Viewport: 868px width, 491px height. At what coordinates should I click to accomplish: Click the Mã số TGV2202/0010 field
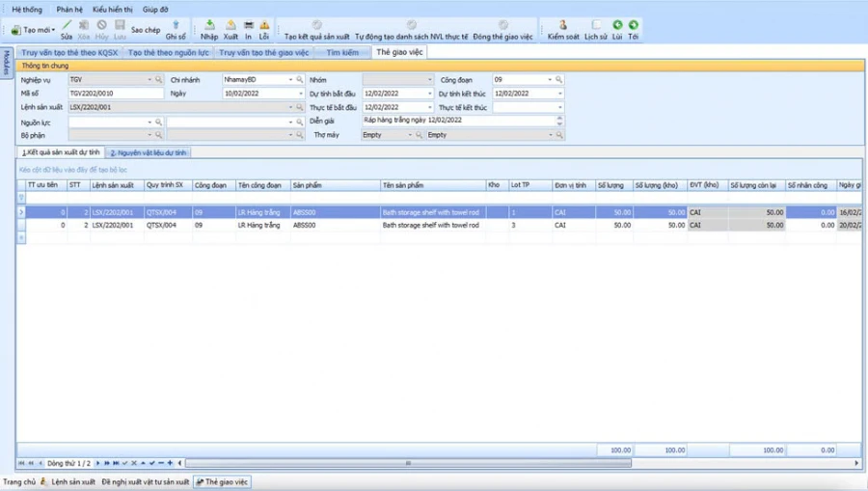click(x=116, y=94)
